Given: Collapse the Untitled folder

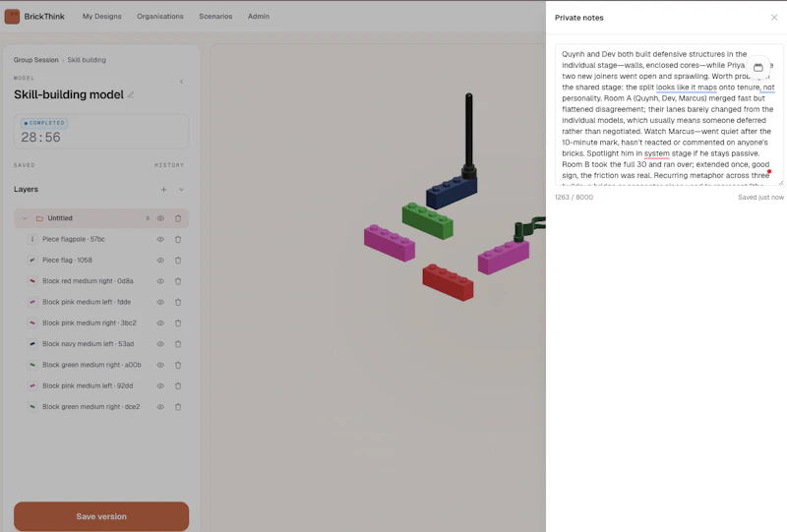Looking at the screenshot, I should 25,218.
